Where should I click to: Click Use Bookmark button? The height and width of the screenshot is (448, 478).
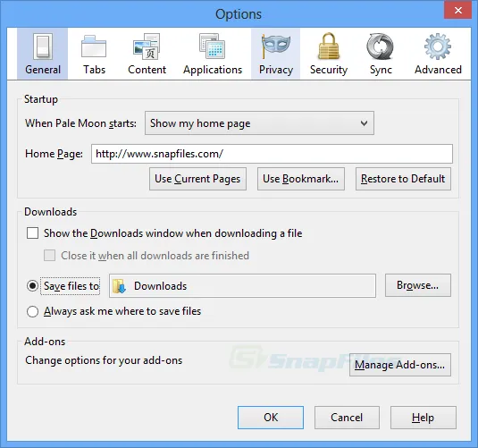(301, 179)
